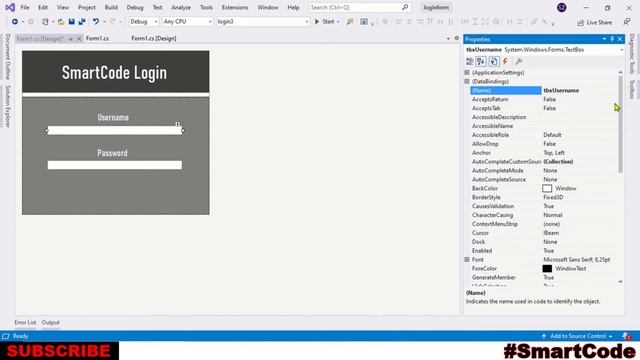Image resolution: width=640 pixels, height=360 pixels.
Task: Click the Properties page icon button
Action: click(x=494, y=62)
